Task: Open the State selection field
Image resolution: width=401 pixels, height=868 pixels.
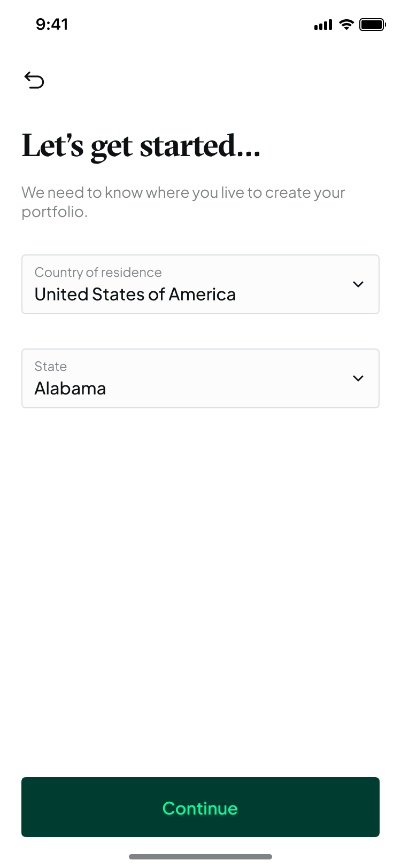Action: (200, 378)
